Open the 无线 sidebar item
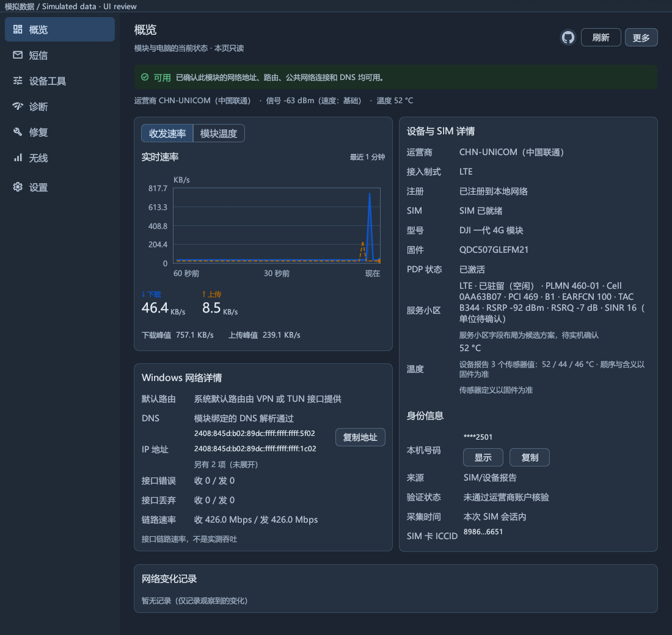The width and height of the screenshot is (672, 635). 60,158
